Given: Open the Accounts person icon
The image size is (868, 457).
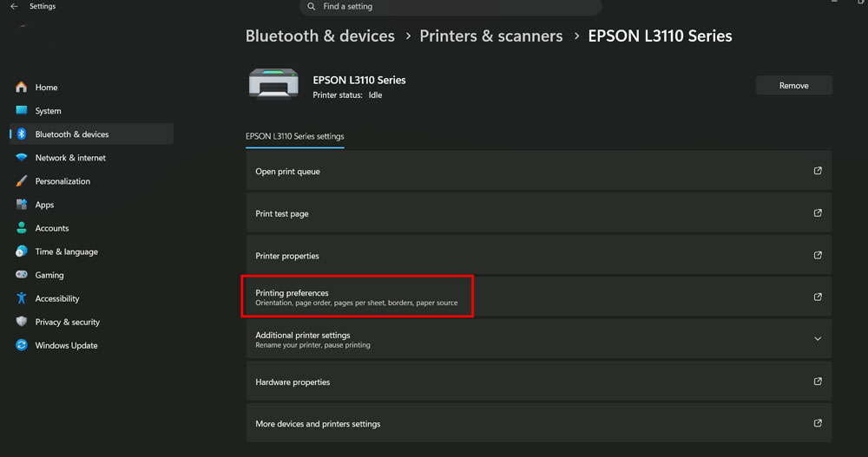Looking at the screenshot, I should [x=22, y=227].
